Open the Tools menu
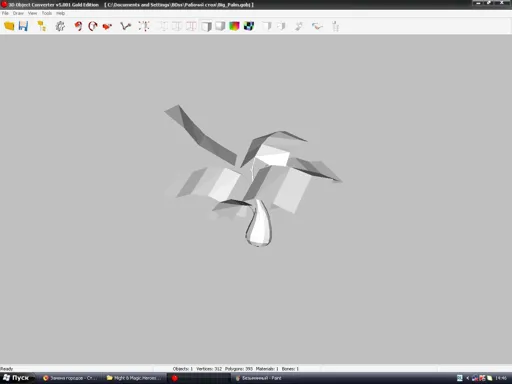The height and width of the screenshot is (384, 512). (47, 13)
